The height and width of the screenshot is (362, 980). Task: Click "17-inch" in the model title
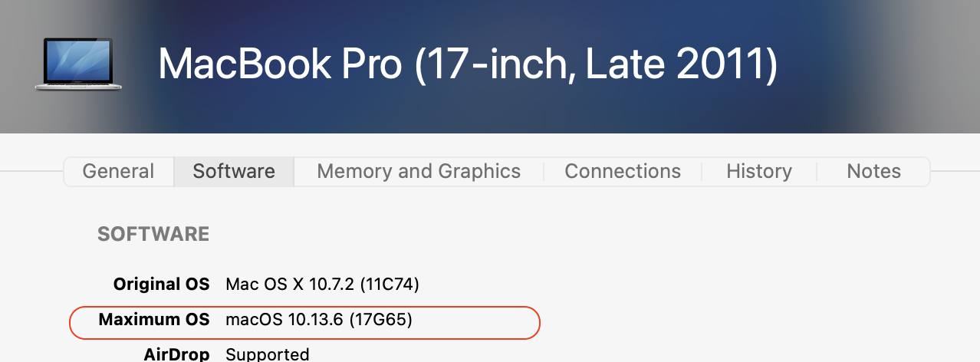[498, 64]
